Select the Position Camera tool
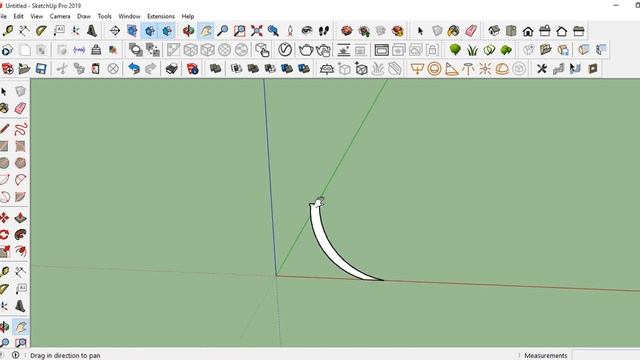 290,31
